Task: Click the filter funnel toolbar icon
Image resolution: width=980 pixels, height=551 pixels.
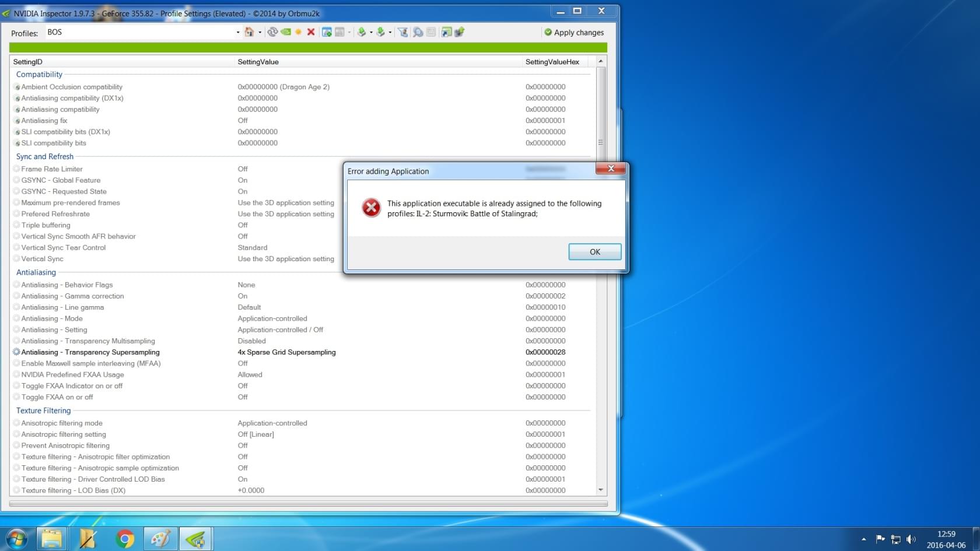Action: (402, 32)
